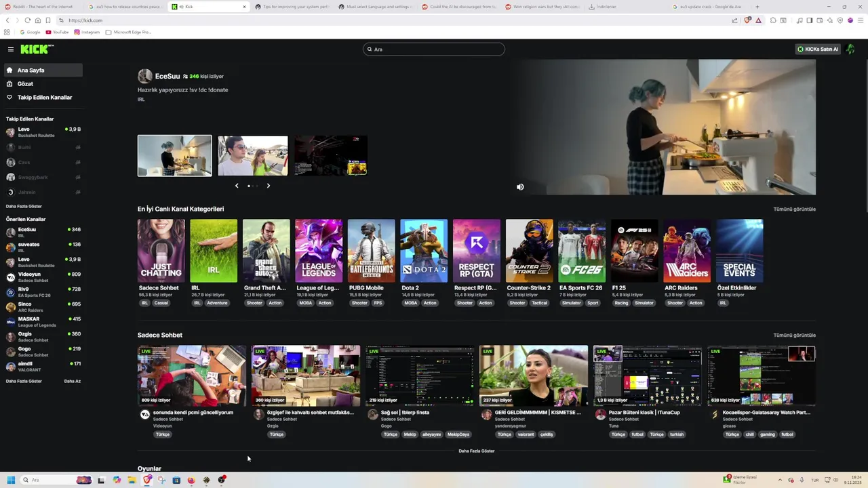Open EceSuu featured channel avatar
This screenshot has height=488, width=868.
pos(144,76)
